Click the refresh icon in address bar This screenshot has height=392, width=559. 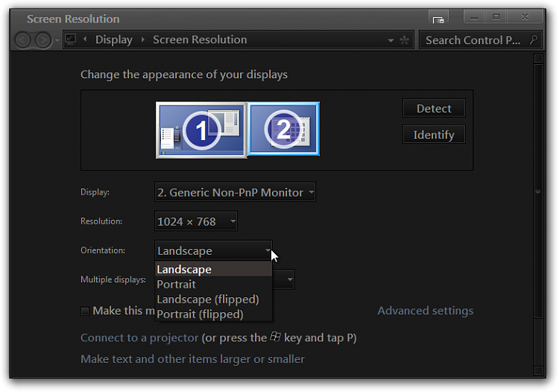pyautogui.click(x=404, y=40)
